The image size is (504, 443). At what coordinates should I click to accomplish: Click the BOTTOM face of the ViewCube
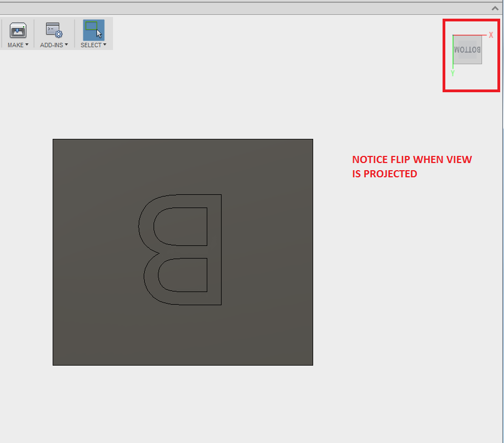467,50
